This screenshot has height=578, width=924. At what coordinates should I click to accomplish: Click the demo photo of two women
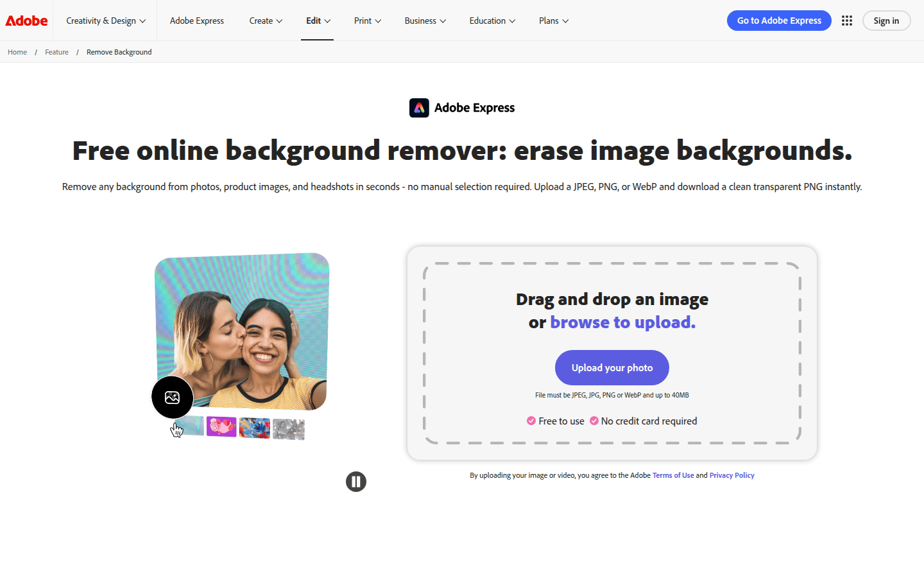coord(242,333)
